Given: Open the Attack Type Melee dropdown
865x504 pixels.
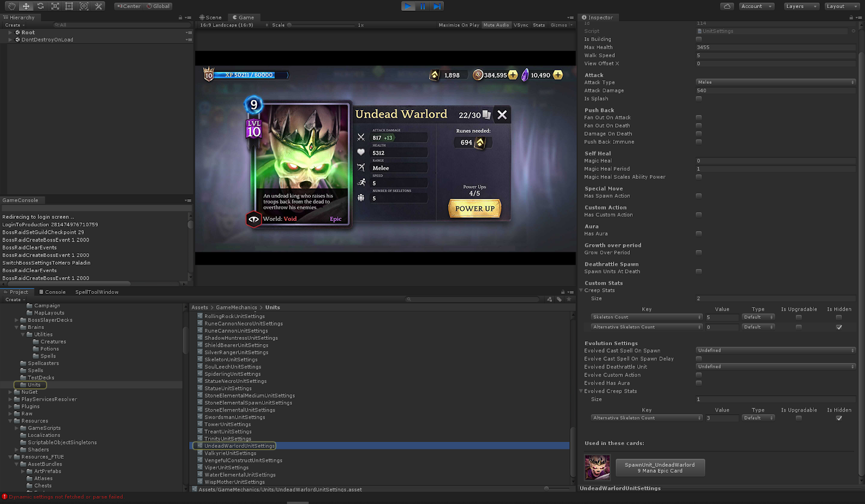Looking at the screenshot, I should (x=776, y=83).
